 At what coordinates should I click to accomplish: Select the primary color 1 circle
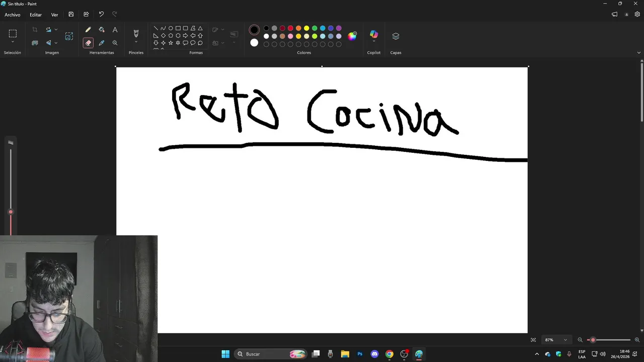pyautogui.click(x=254, y=30)
